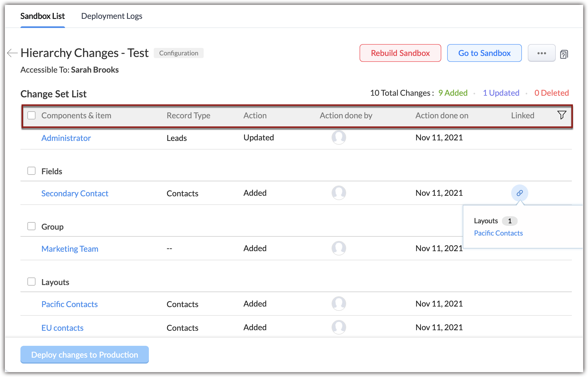Viewport: 588px width, 377px height.
Task: Switch to the Deployment Logs tab
Action: [x=112, y=16]
